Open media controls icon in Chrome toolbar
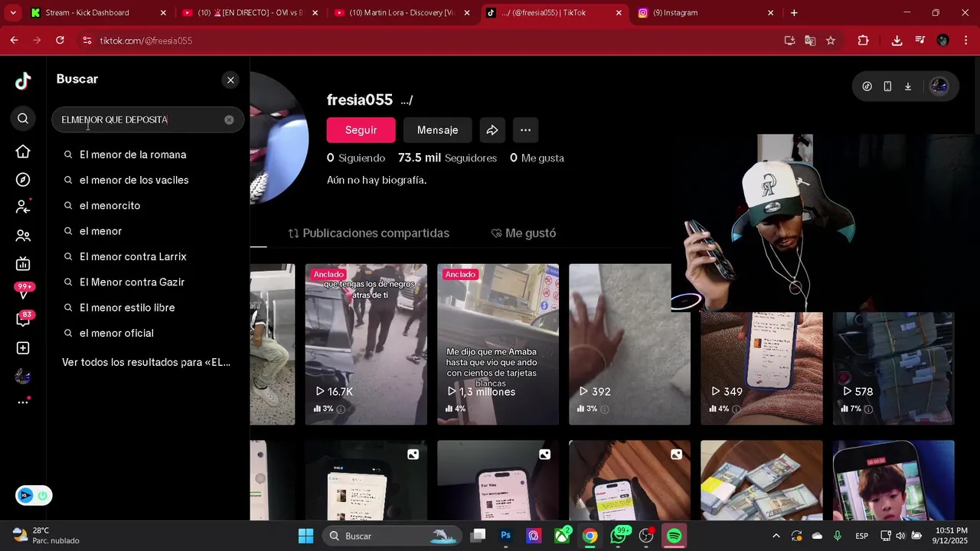The image size is (980, 551). click(x=920, y=41)
